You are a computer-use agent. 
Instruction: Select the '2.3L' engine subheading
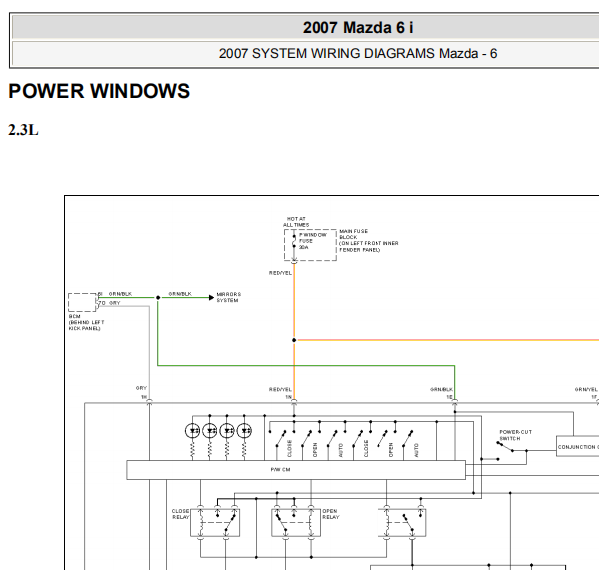23,130
